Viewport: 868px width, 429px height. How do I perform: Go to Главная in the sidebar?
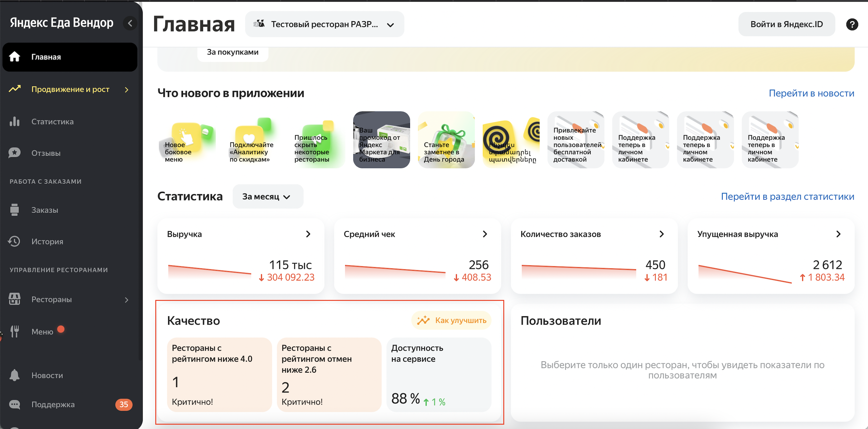point(70,57)
